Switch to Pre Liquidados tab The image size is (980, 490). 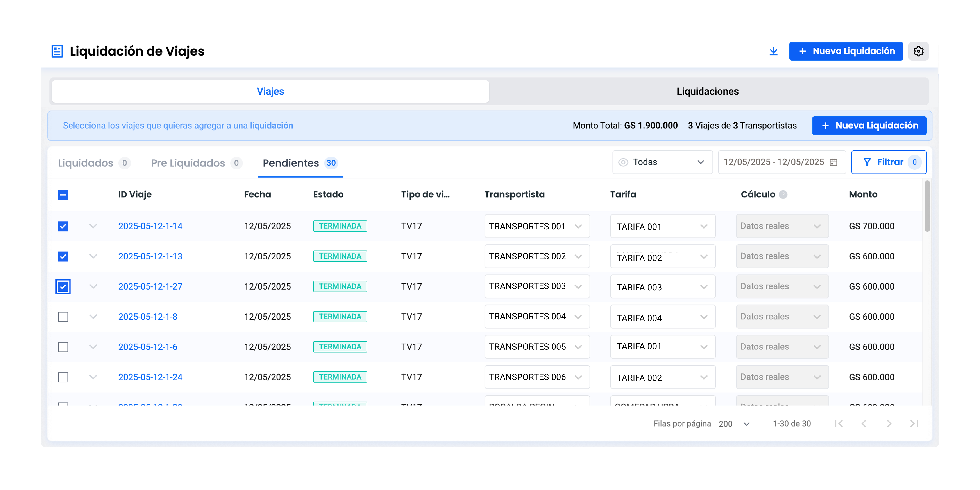point(188,163)
